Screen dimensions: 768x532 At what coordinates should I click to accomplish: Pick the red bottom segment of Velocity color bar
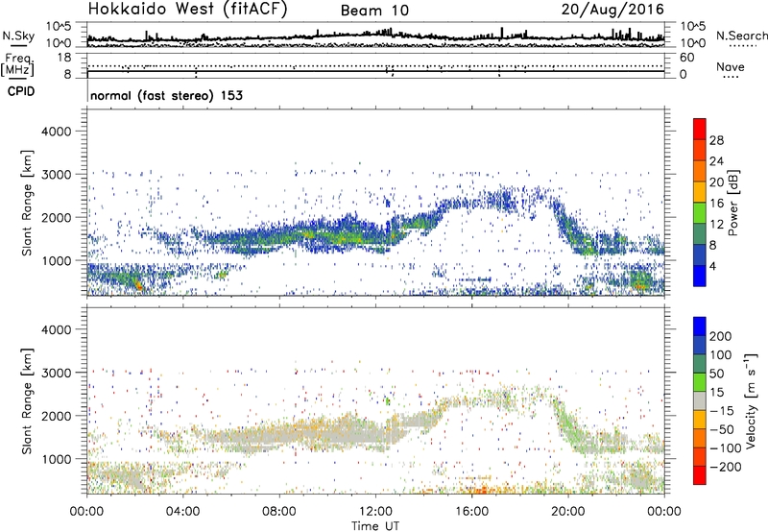click(700, 475)
